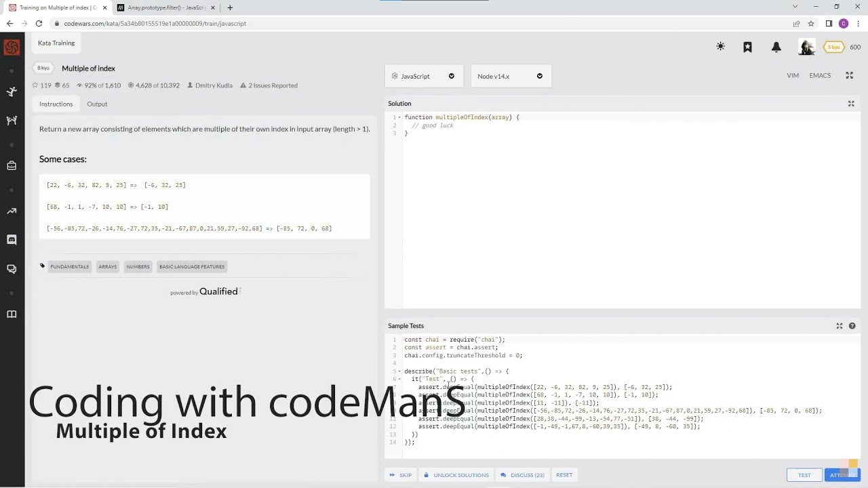Screen dimensions: 868x488
Task: Click the 8 kyu difficulty badge
Action: coord(43,68)
